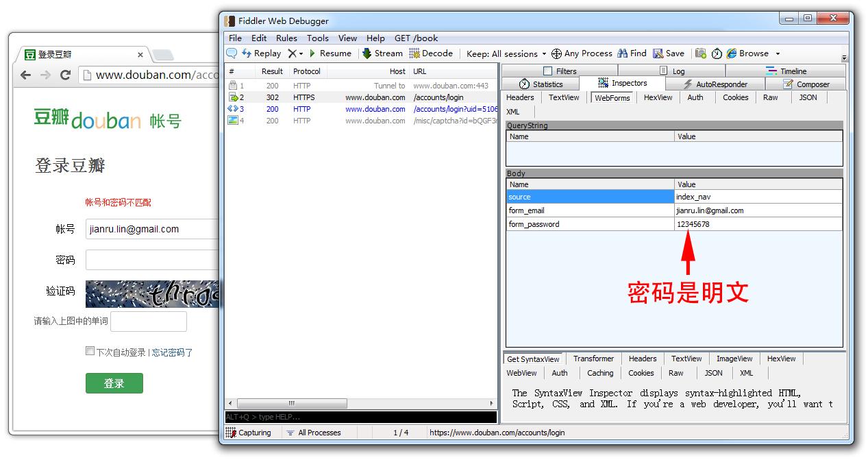The width and height of the screenshot is (868, 460).
Task: Toggle Capturing in Fiddler status bar
Action: click(249, 433)
